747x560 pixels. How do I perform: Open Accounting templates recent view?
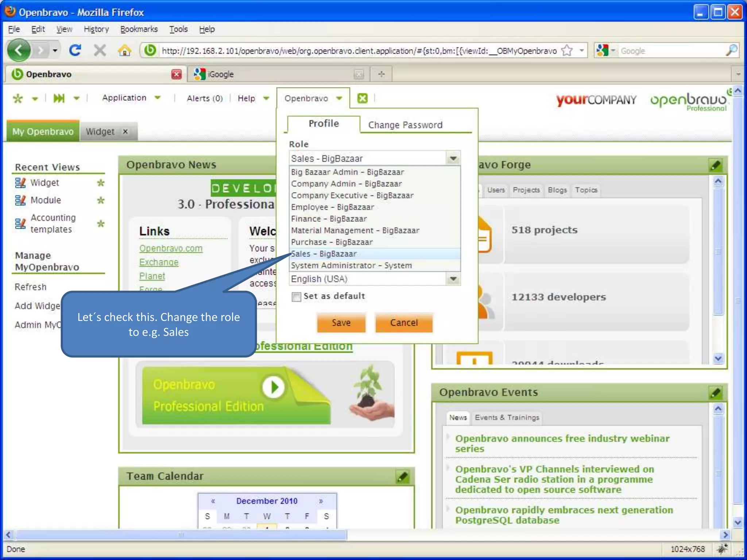click(x=53, y=223)
